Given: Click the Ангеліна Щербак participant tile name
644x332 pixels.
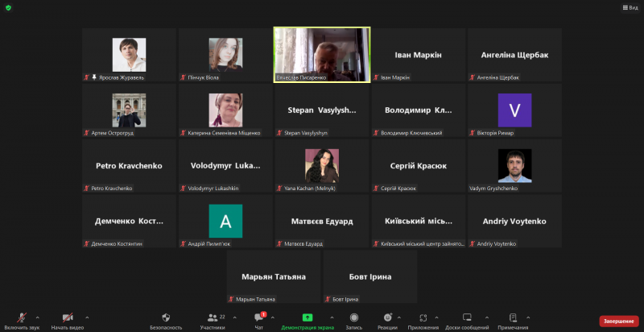Looking at the screenshot, I should tap(514, 55).
